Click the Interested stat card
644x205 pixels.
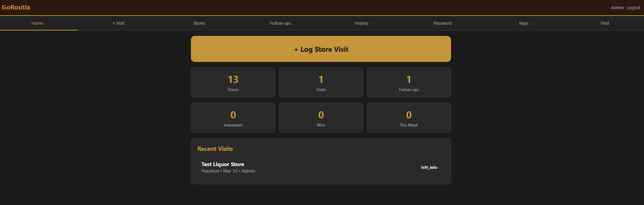[233, 118]
